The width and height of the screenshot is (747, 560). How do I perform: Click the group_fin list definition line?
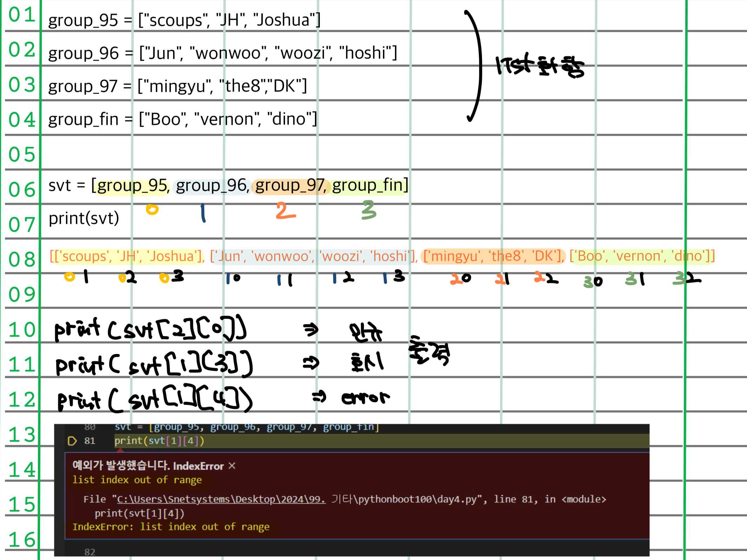tap(183, 119)
